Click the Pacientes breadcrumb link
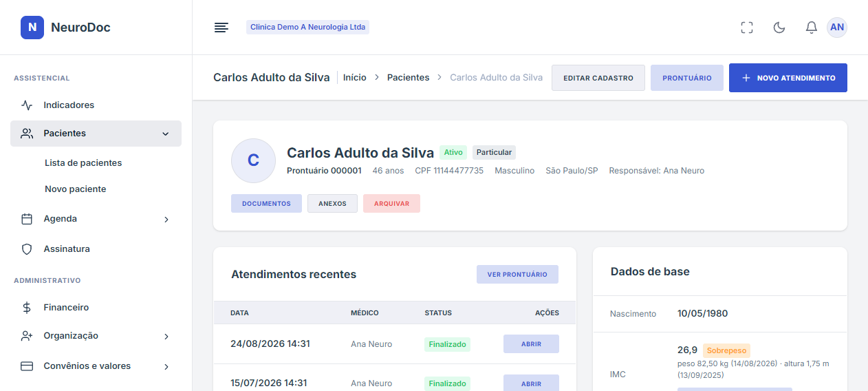The width and height of the screenshot is (868, 391). (x=408, y=78)
